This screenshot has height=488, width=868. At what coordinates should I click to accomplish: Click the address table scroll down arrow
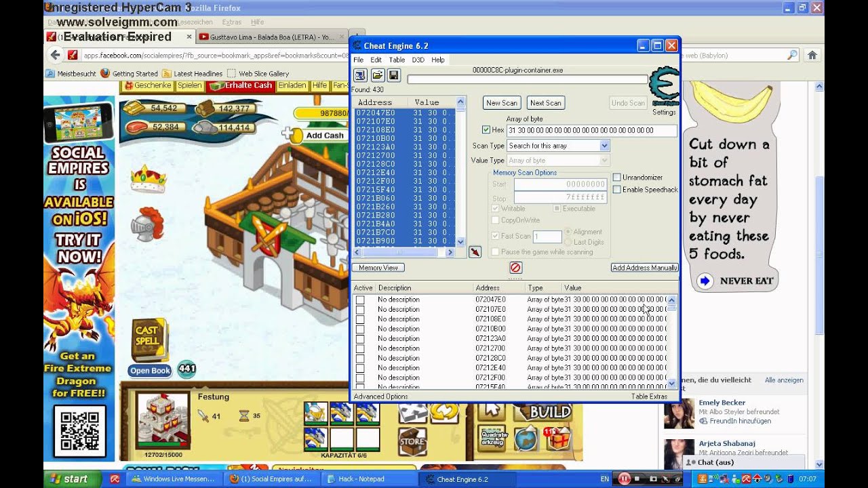671,383
